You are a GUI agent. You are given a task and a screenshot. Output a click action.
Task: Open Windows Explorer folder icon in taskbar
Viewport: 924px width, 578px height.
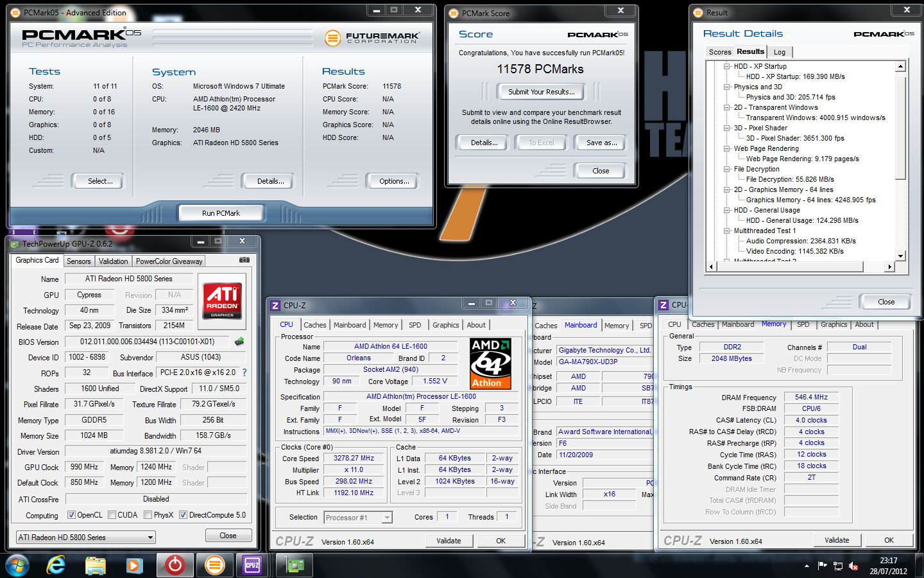[x=95, y=565]
